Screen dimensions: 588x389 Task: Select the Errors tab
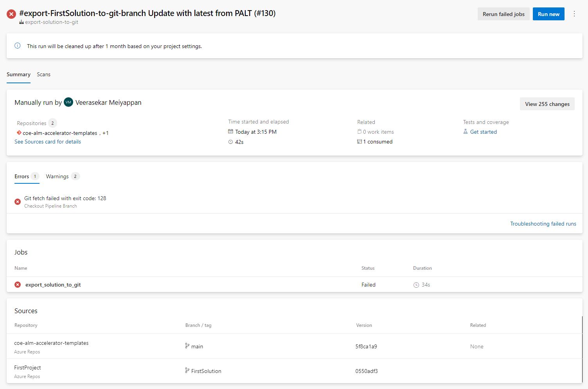tap(22, 176)
